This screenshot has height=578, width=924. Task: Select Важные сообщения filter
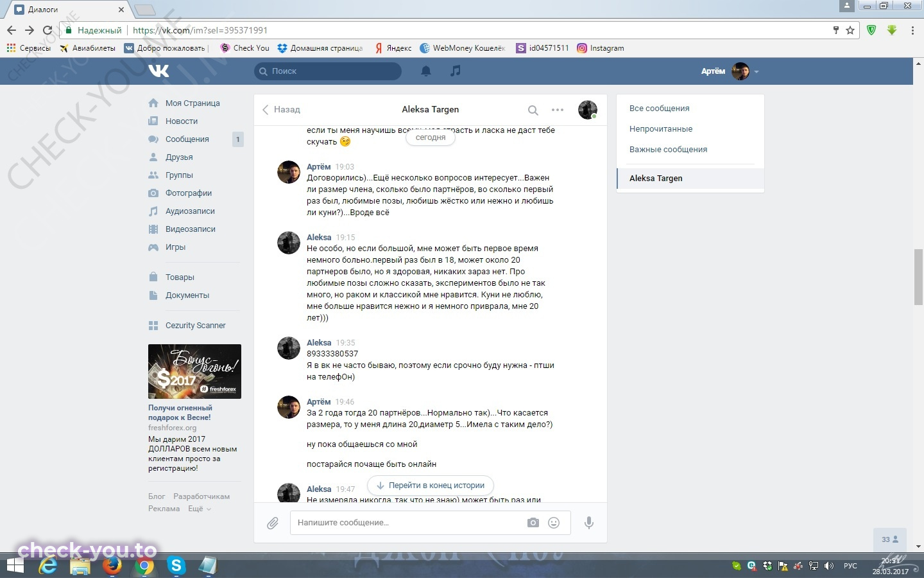coord(668,150)
